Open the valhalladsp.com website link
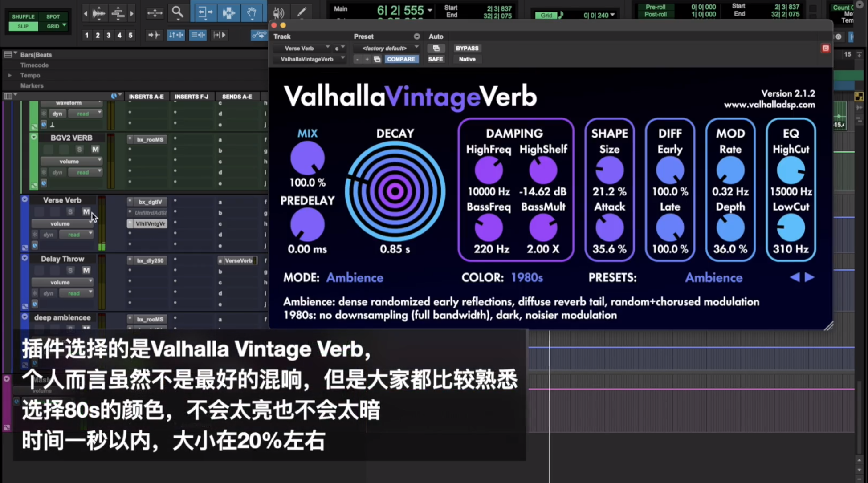 coord(769,105)
